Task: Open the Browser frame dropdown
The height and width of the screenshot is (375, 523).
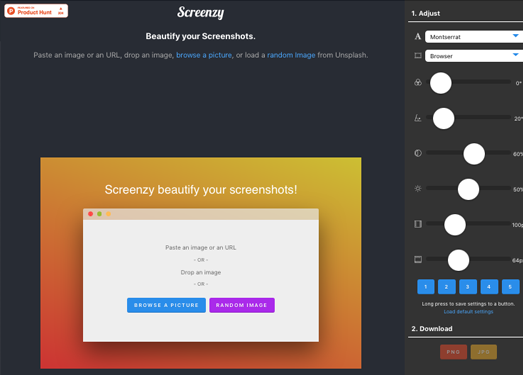Action: (474, 56)
